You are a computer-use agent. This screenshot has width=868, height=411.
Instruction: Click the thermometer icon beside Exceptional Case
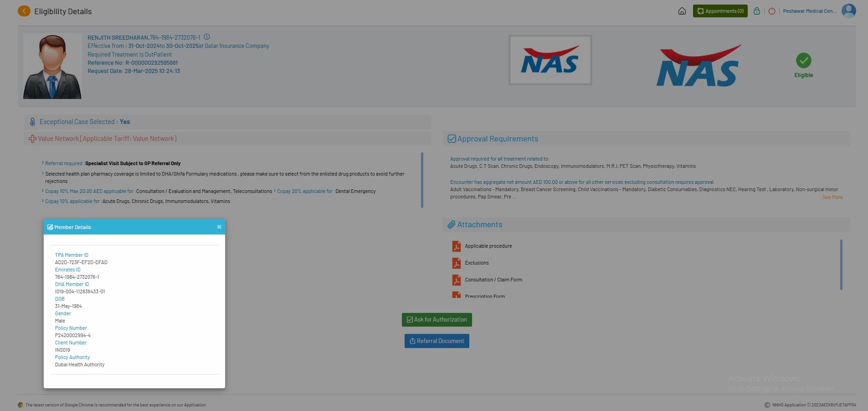[x=32, y=122]
